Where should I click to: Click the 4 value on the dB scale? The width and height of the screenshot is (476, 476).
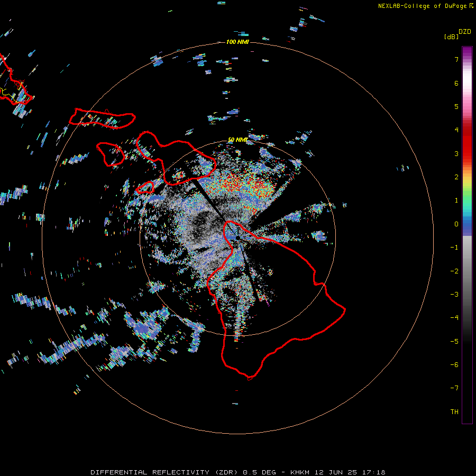[x=456, y=130]
